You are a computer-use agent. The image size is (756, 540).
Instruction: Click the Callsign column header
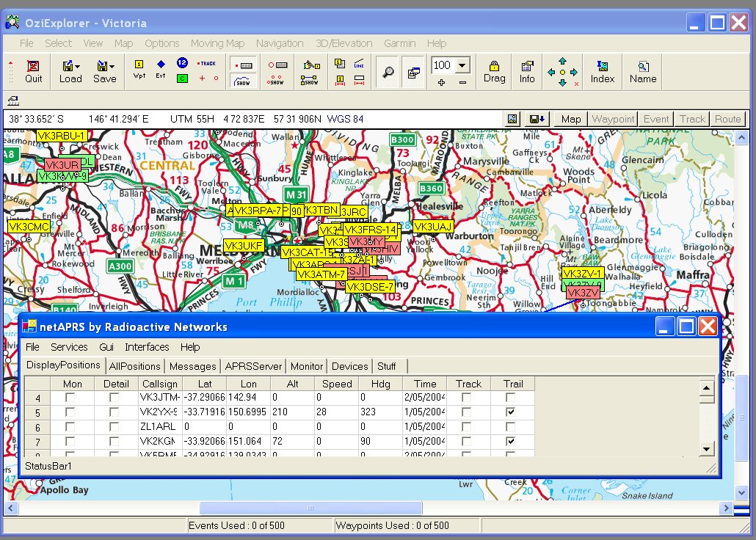pos(160,384)
